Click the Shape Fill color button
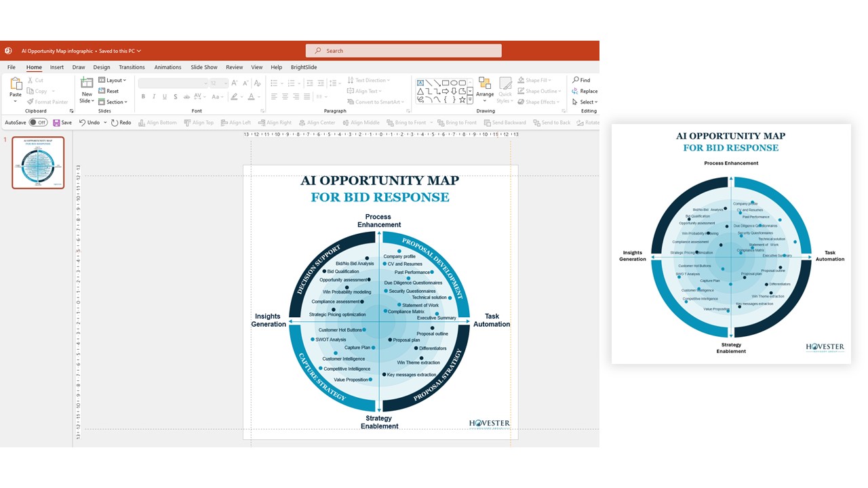Image resolution: width=868 pixels, height=488 pixels. click(x=535, y=80)
